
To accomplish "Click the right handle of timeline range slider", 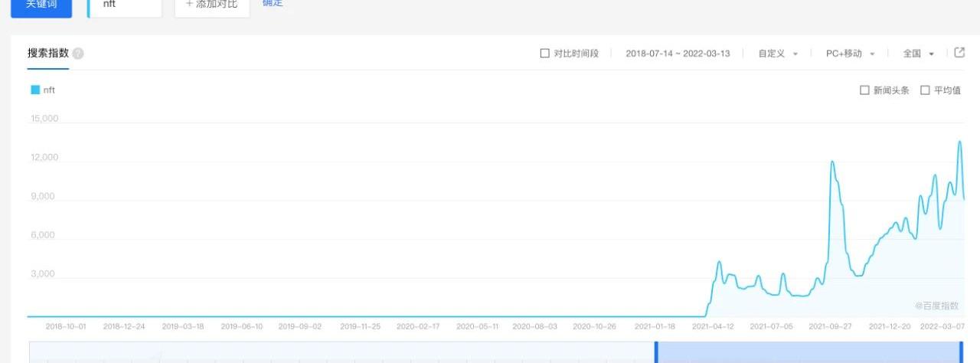I will (x=961, y=352).
